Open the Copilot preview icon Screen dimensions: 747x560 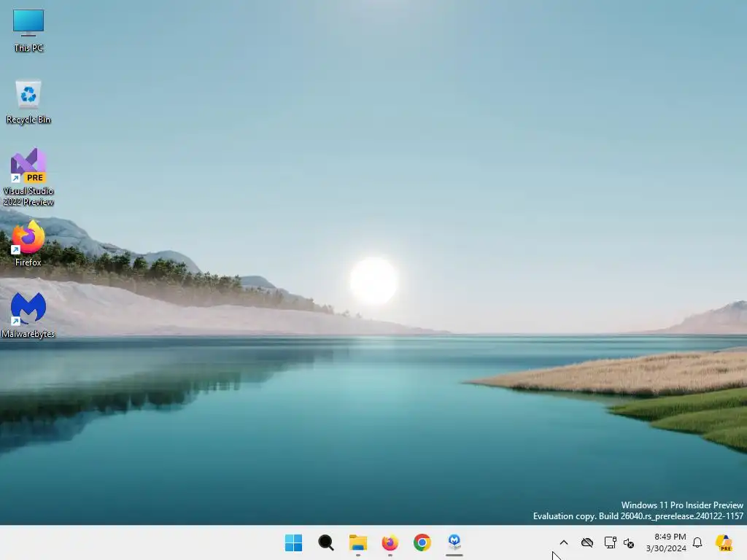[724, 542]
